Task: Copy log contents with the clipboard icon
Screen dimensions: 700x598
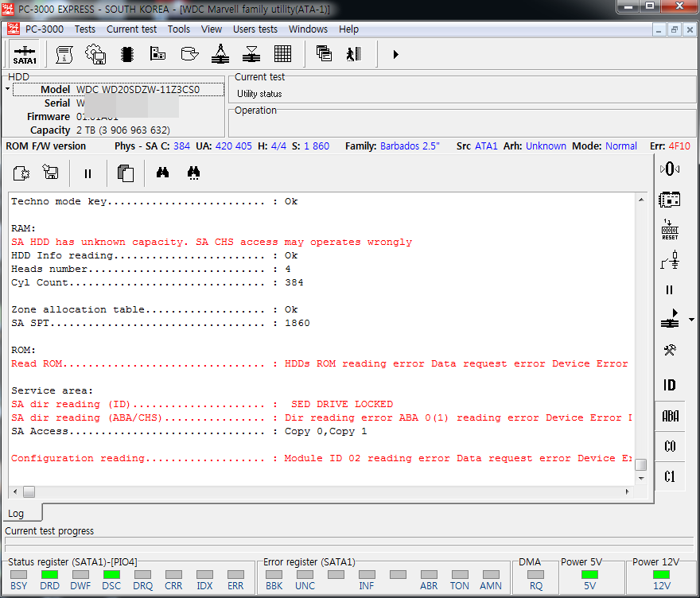Action: 126,173
